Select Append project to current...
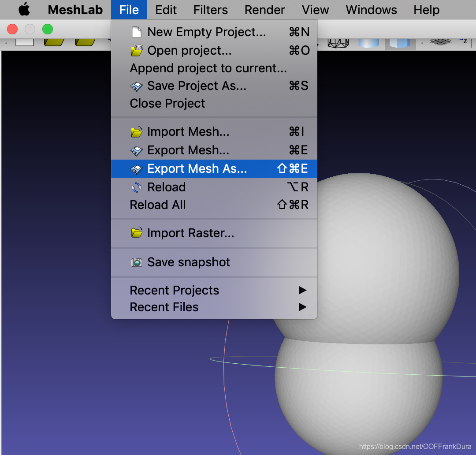Screen dimensions: 476x455 point(214,68)
